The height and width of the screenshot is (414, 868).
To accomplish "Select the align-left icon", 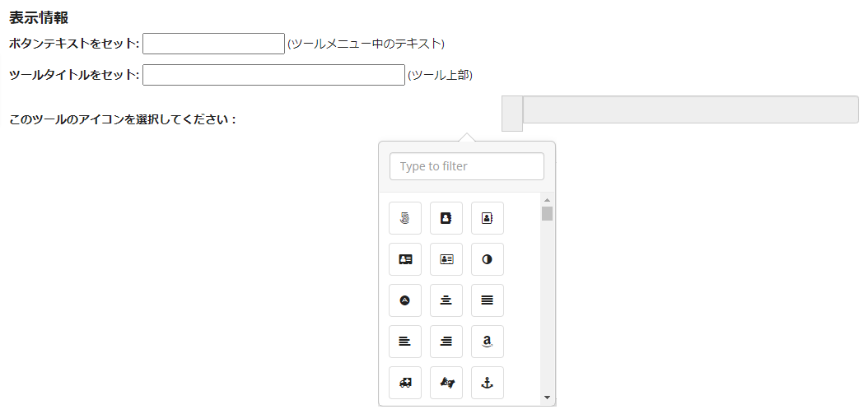I will coord(405,342).
